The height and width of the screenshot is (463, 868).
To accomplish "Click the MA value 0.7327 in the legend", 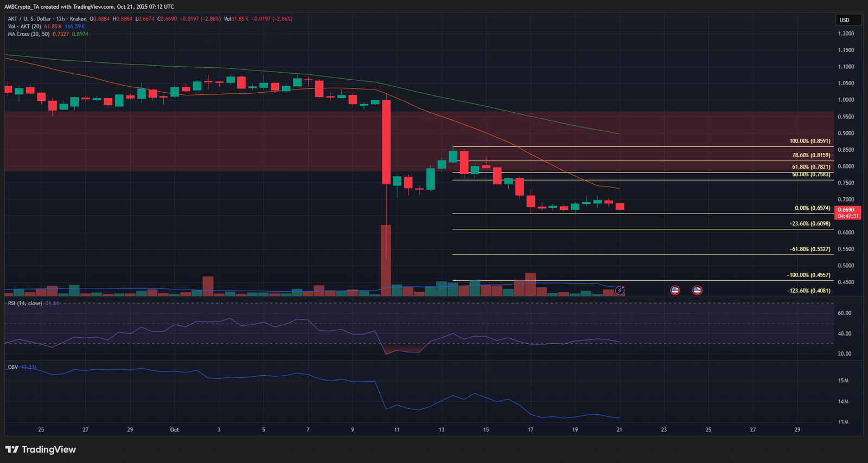I will pos(61,34).
